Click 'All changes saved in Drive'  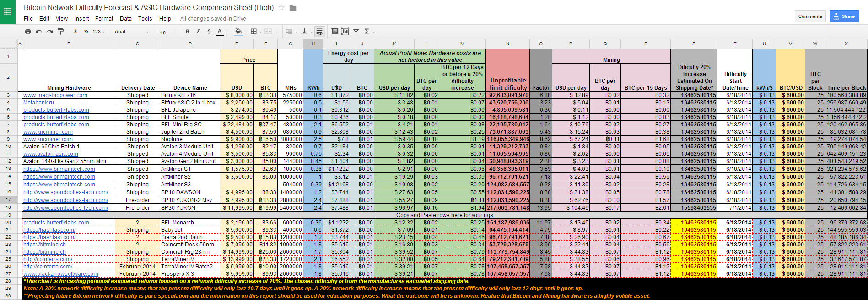click(213, 19)
